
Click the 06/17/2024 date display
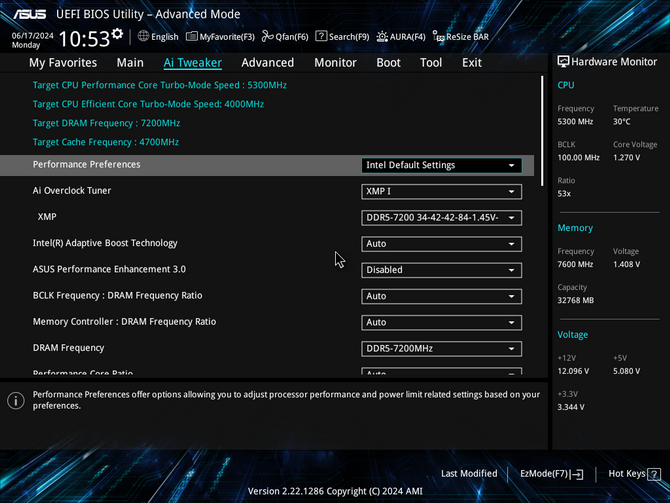pos(32,35)
